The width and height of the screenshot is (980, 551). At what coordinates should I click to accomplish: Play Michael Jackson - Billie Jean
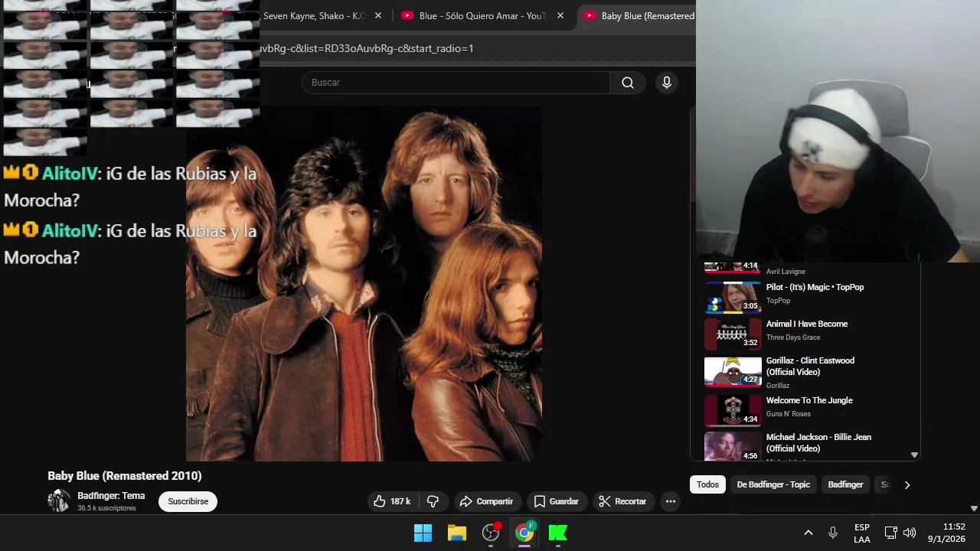pos(818,442)
